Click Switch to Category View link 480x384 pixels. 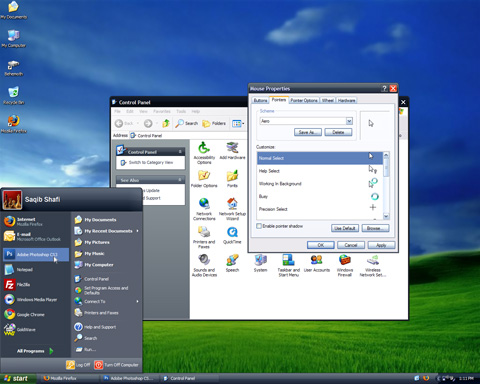pyautogui.click(x=151, y=162)
